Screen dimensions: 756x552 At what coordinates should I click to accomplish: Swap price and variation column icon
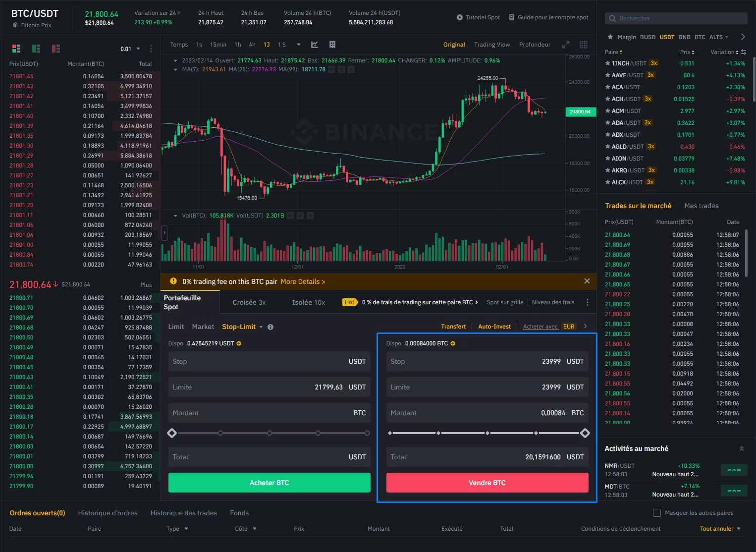click(x=744, y=52)
